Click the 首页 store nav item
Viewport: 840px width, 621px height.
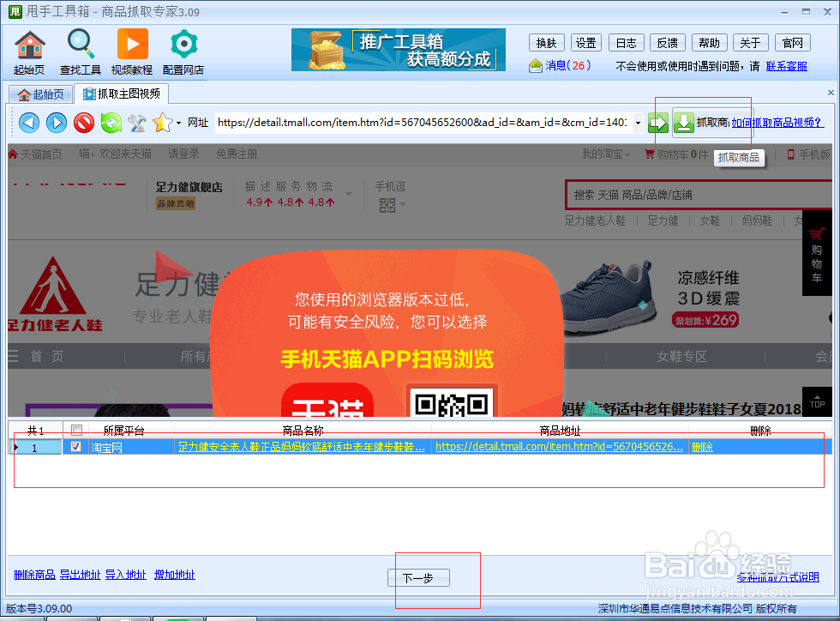point(47,357)
